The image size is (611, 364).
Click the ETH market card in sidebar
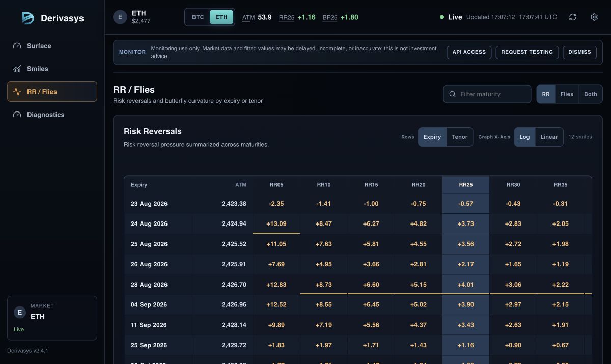coord(52,318)
